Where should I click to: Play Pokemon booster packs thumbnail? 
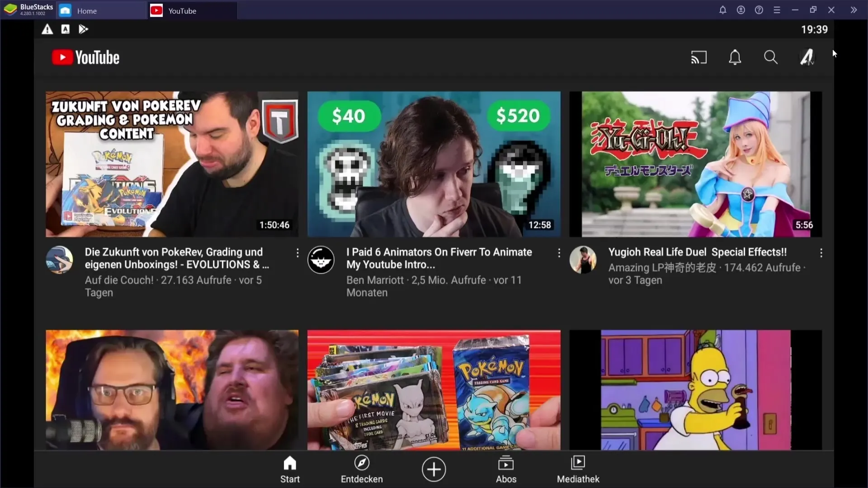pyautogui.click(x=434, y=390)
